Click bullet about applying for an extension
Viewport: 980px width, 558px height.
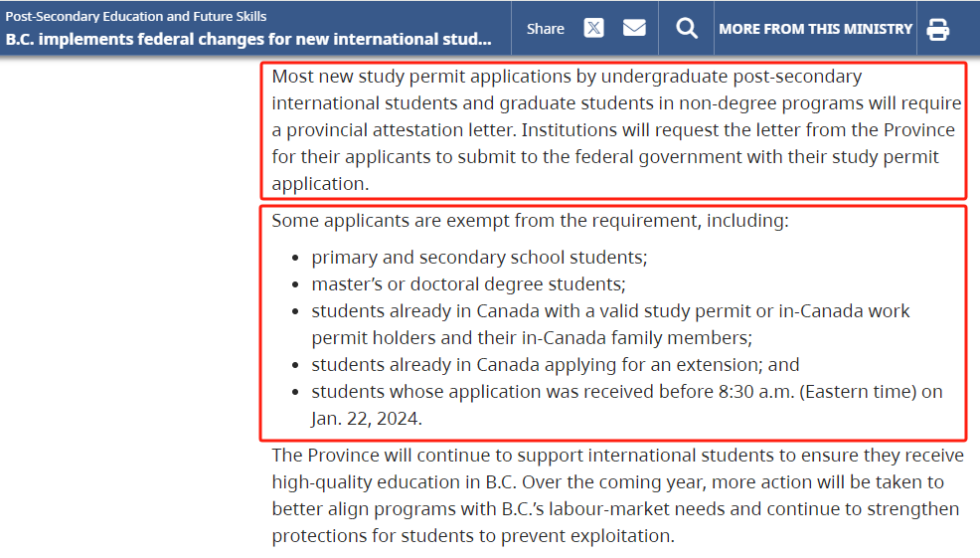[x=555, y=364]
